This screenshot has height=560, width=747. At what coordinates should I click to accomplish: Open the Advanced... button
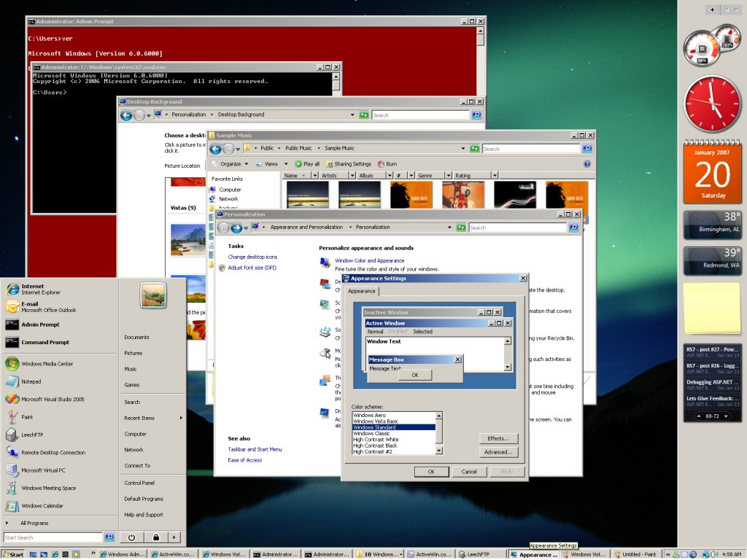tap(498, 452)
